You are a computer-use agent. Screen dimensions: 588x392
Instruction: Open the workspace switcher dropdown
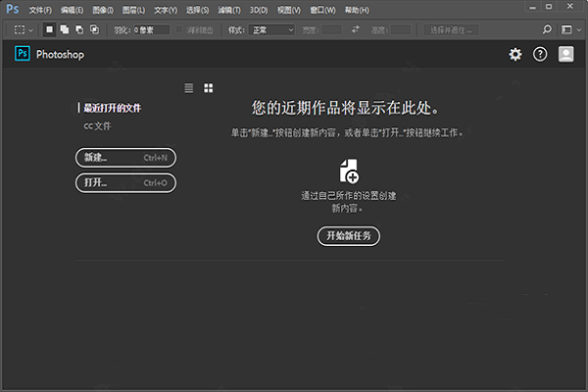567,29
